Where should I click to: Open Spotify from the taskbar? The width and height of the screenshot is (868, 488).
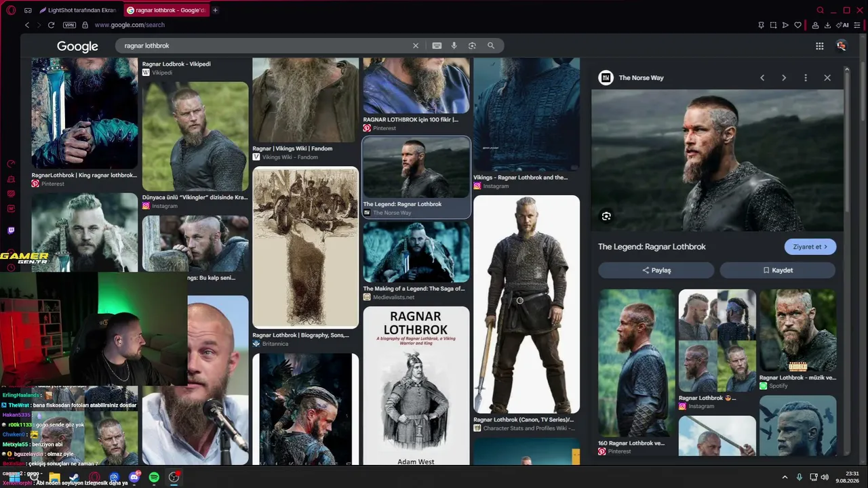[x=154, y=477]
